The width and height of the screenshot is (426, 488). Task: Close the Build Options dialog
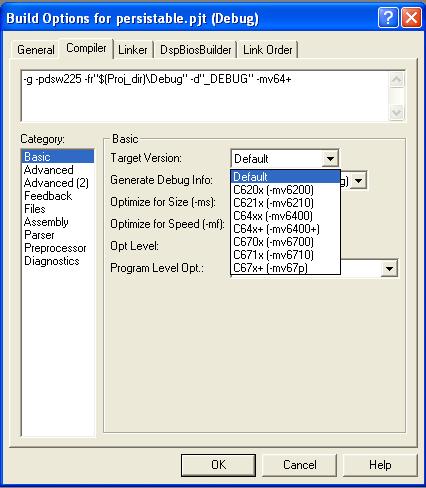click(411, 18)
